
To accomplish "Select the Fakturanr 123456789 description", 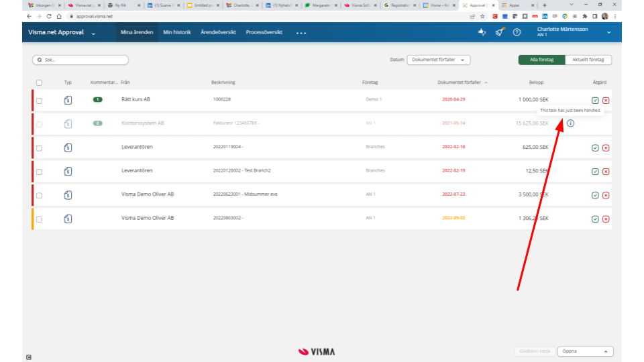I will (235, 123).
